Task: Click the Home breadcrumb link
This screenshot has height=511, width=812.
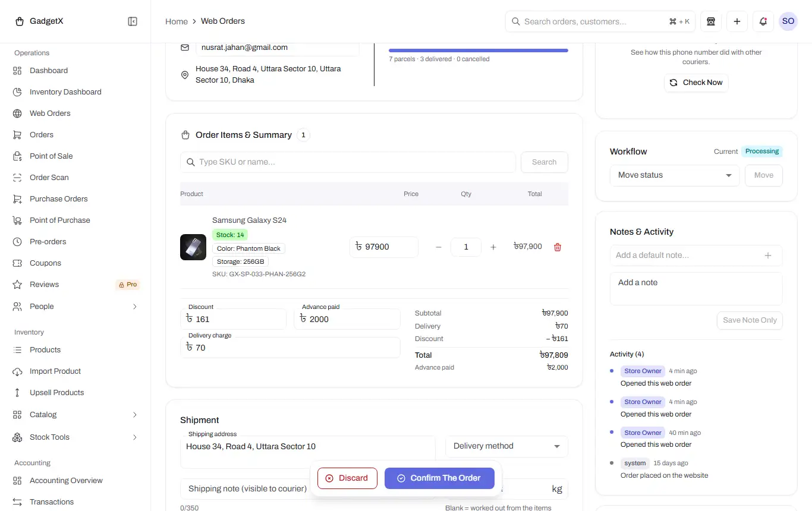Action: click(x=177, y=21)
